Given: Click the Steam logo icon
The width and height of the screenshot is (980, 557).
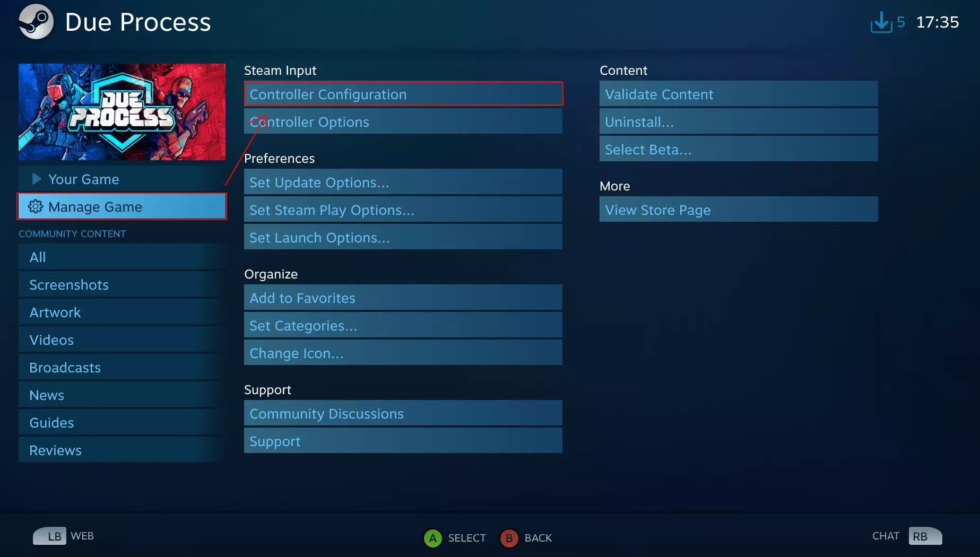Looking at the screenshot, I should [x=36, y=22].
